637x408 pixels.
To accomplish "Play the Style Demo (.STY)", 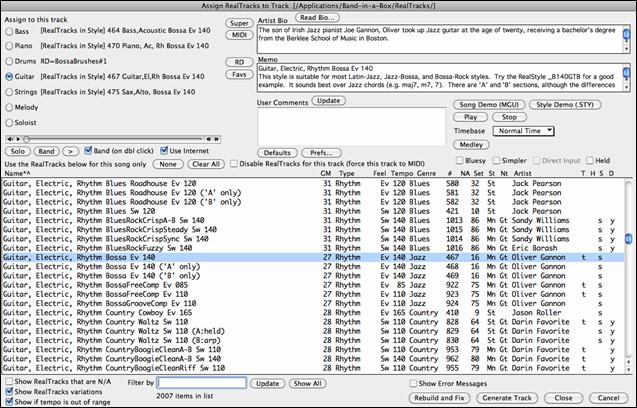I will click(565, 105).
